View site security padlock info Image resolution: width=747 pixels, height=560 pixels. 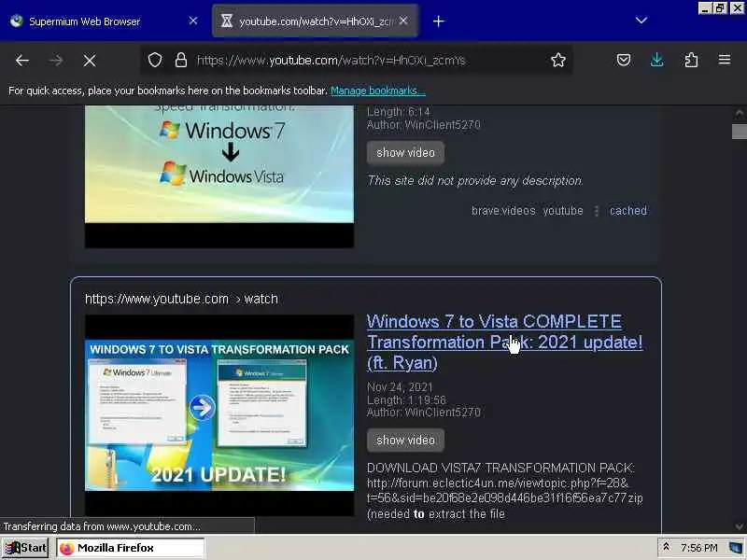click(180, 60)
